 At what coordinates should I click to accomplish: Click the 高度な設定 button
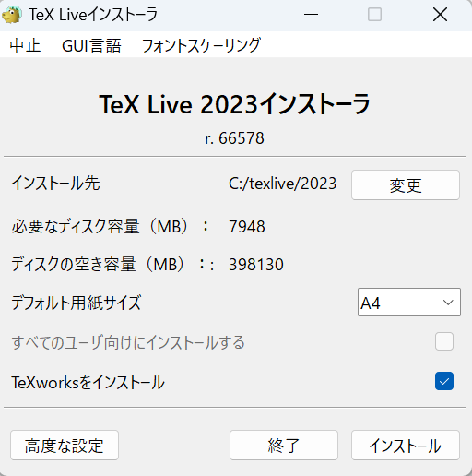pyautogui.click(x=65, y=446)
